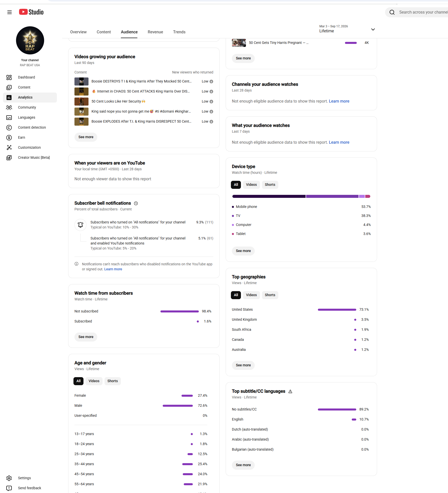Click the Low arrow icon for Boosie DESTROYS row
448x493 pixels.
tap(211, 81)
